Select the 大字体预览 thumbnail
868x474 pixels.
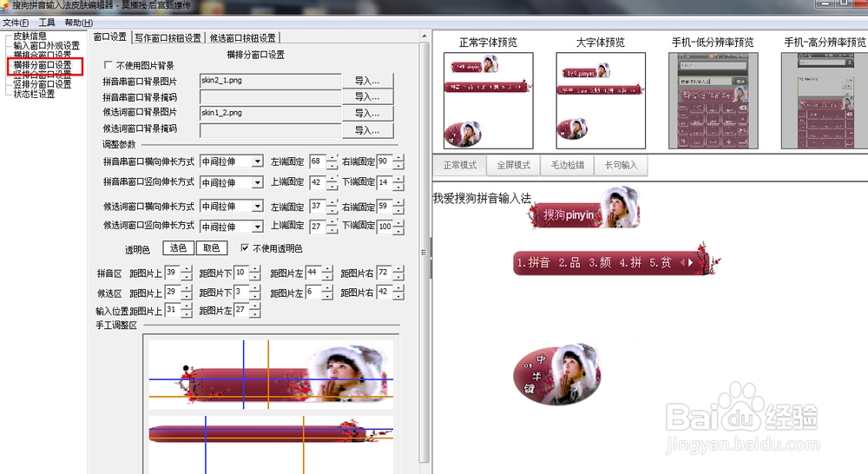(x=601, y=101)
